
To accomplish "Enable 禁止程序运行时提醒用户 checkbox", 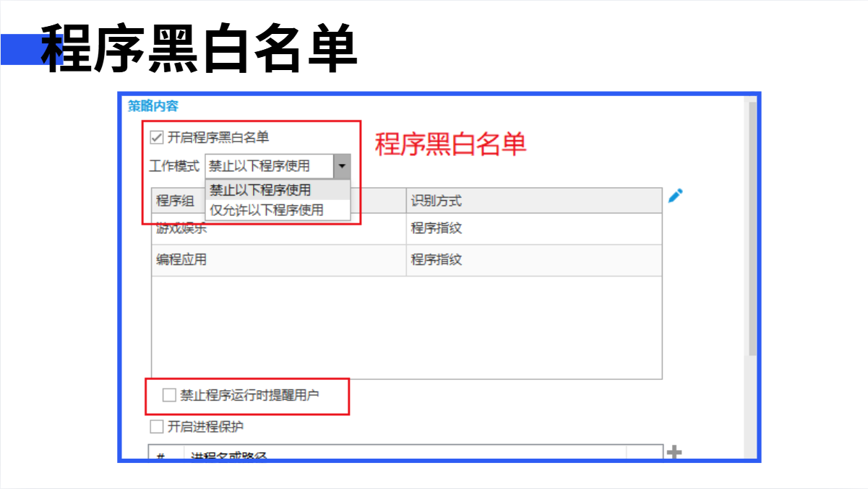I will click(x=169, y=395).
